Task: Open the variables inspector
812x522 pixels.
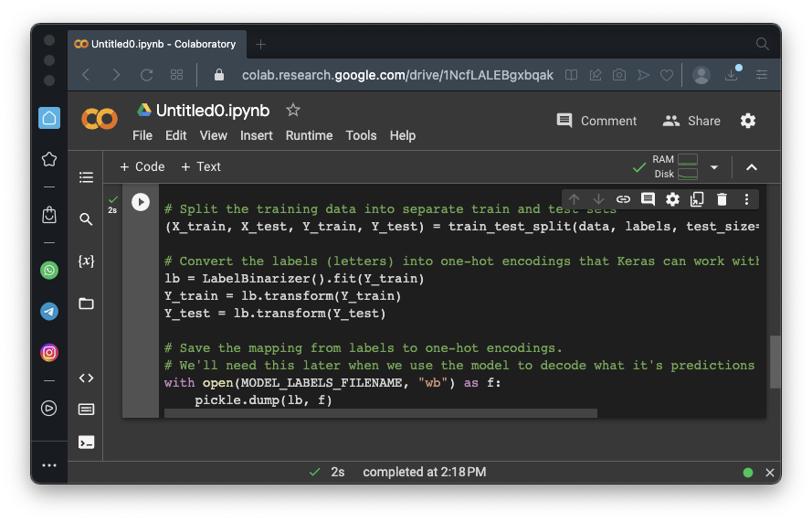Action: coord(86,261)
